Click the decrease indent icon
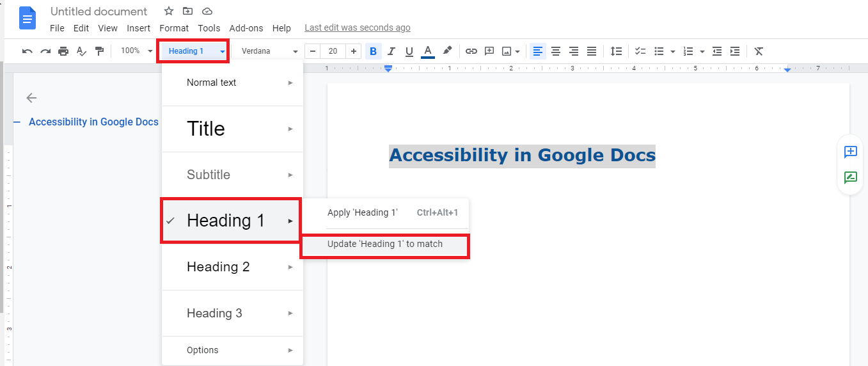 click(717, 51)
